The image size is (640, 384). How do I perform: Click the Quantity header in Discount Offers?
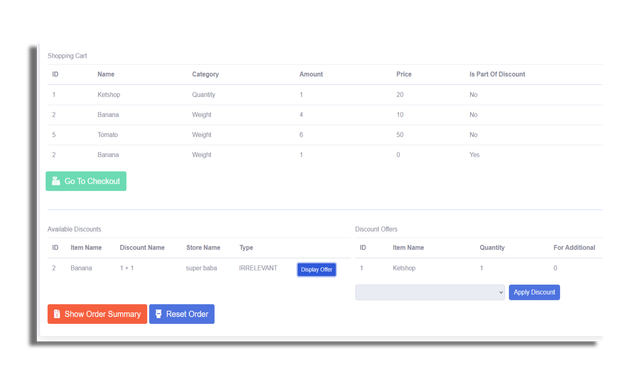coord(492,248)
